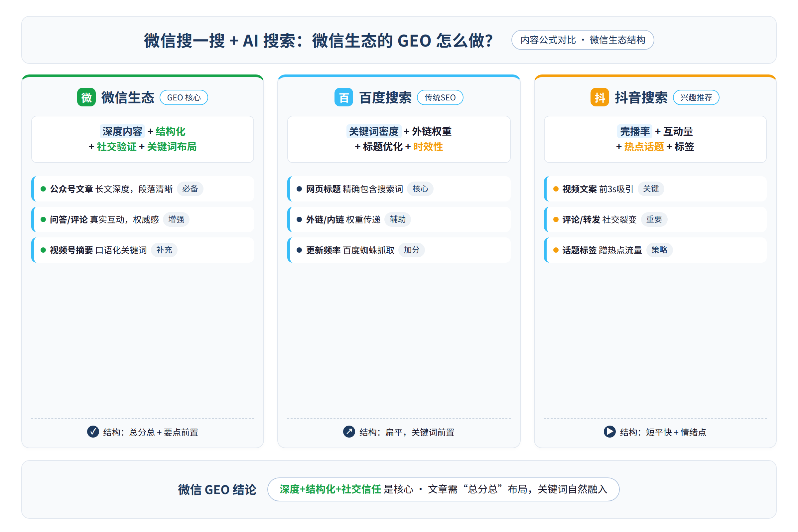Click the 外链/内链 list item

click(399, 219)
